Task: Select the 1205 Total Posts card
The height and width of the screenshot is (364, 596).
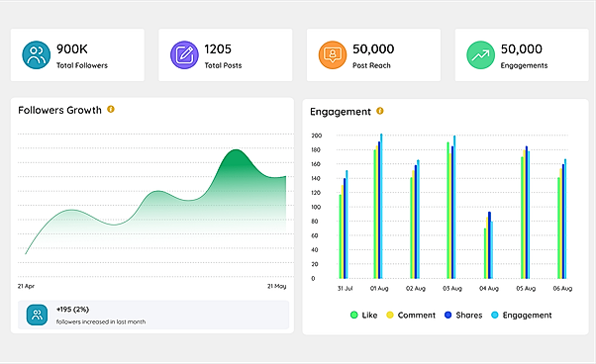Action: [226, 55]
